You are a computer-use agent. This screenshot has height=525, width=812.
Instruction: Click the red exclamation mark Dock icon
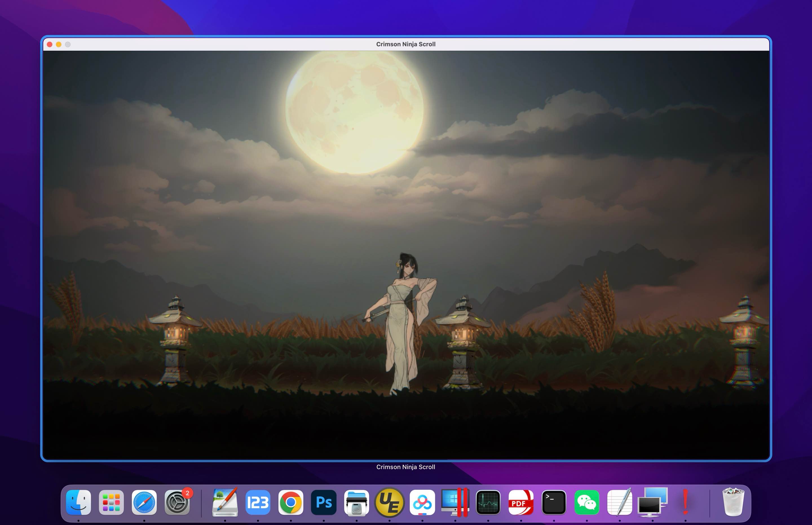(685, 502)
